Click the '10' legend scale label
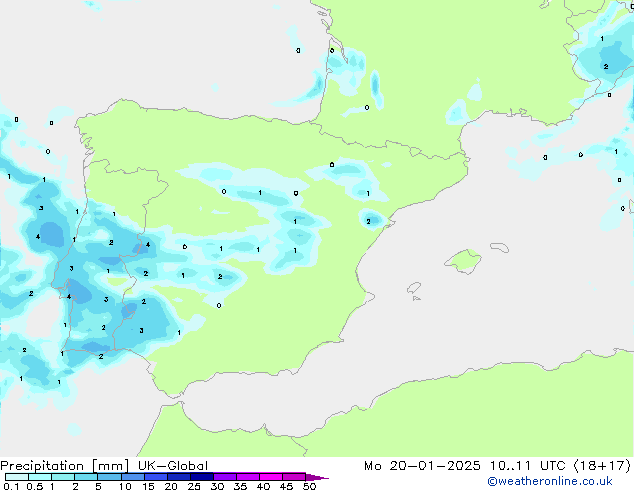Viewport: 634px width, 490px height. pos(125,486)
